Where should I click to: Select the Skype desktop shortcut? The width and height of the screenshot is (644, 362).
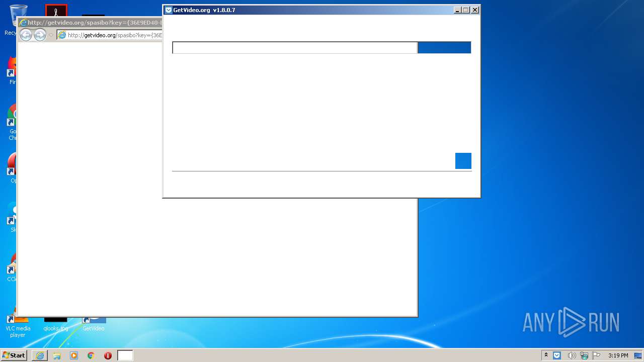coord(12,217)
